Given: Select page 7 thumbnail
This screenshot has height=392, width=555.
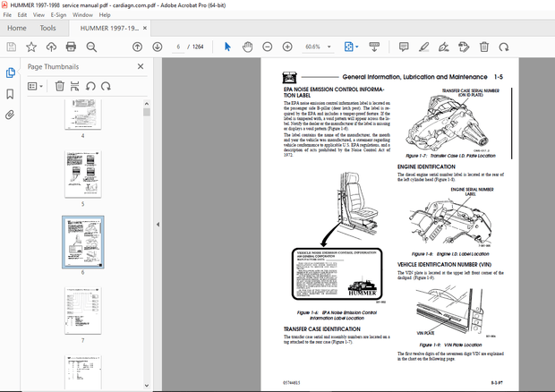Looking at the screenshot, I should click(83, 311).
